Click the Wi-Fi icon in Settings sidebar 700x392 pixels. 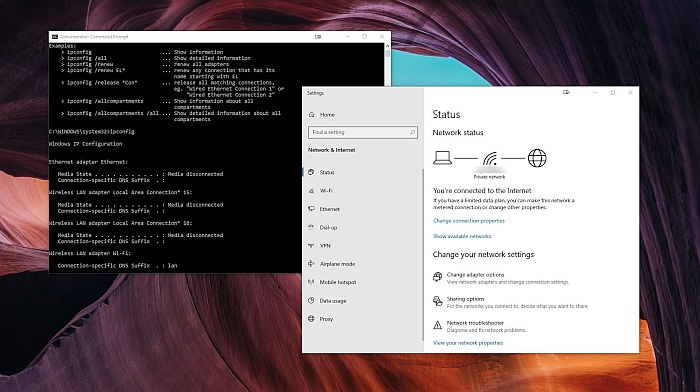(x=311, y=191)
